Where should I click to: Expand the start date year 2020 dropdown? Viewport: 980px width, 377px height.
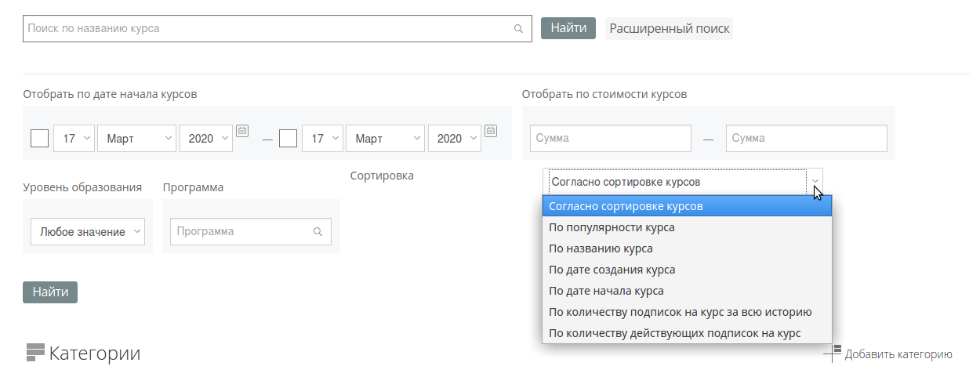tap(206, 139)
